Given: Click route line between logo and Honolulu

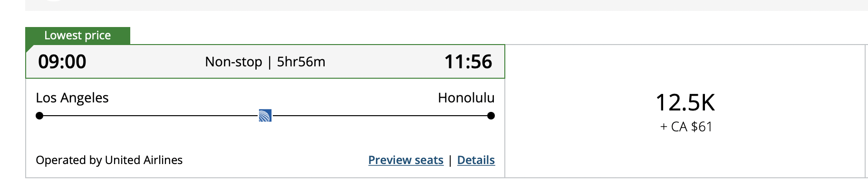Looking at the screenshot, I should pyautogui.click(x=379, y=116).
